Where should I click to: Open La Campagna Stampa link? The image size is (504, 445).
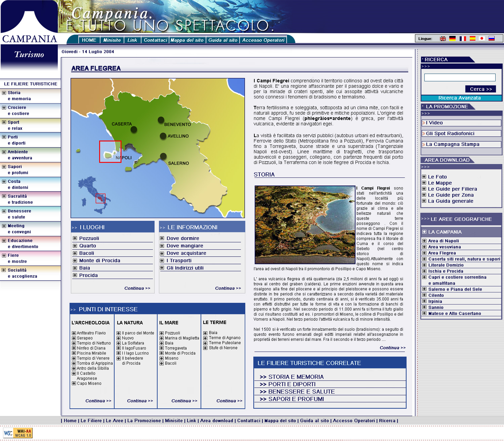(461, 144)
